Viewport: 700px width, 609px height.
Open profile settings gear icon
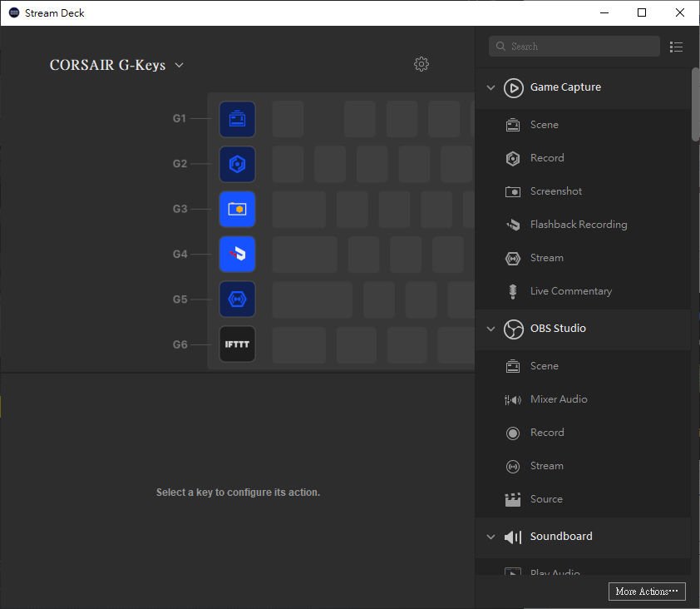click(421, 64)
